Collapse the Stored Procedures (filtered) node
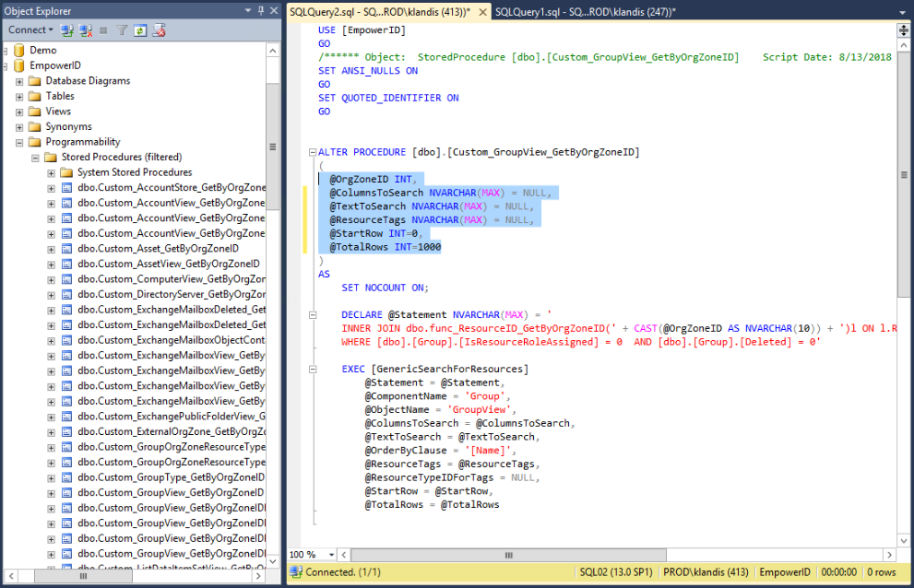This screenshot has width=914, height=588. tap(35, 158)
